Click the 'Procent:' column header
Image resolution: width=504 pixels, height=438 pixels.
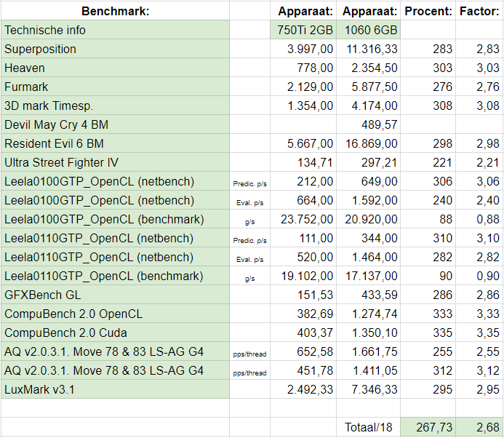coord(428,11)
